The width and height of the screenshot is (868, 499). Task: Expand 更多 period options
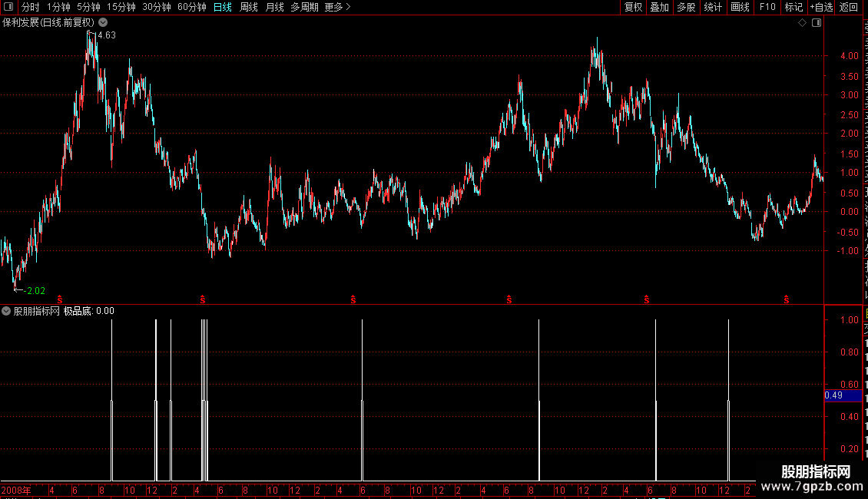(337, 7)
